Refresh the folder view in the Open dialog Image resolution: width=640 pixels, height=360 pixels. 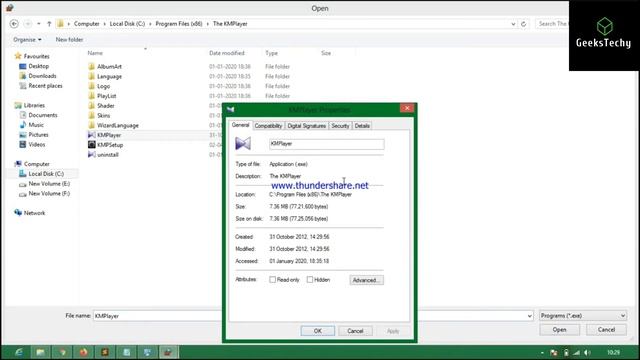(x=523, y=24)
